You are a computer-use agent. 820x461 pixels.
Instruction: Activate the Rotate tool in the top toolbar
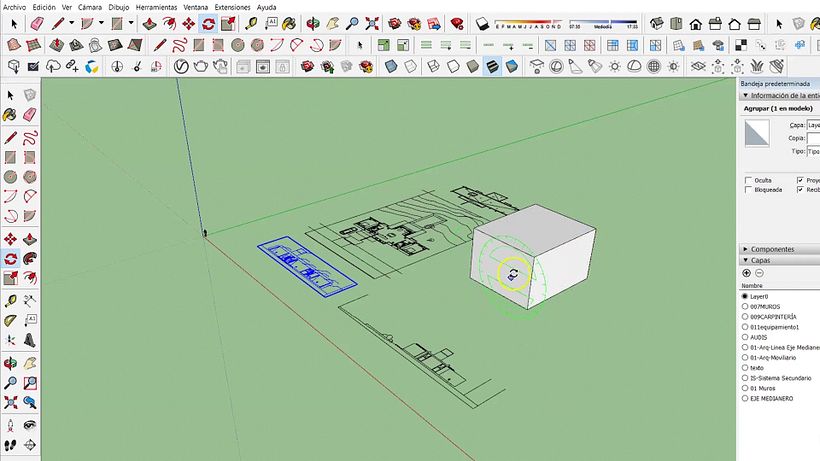[x=208, y=24]
